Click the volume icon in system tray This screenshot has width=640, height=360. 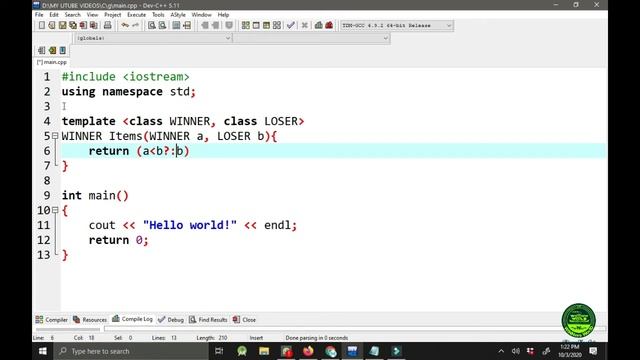516,351
